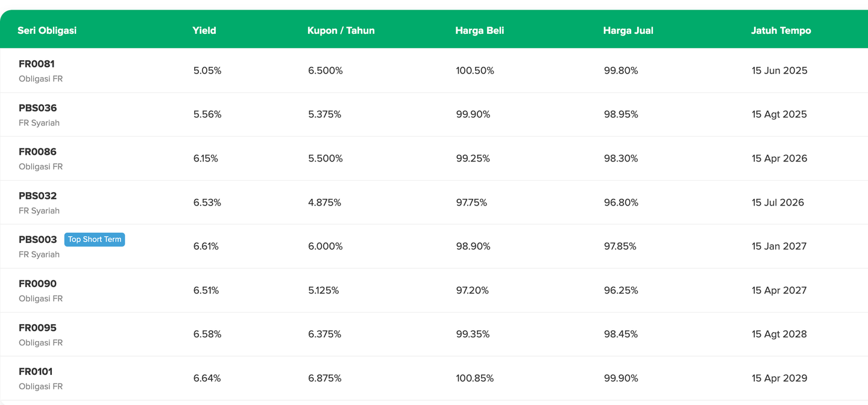
Task: Click the Kupon / Tahun column header
Action: (341, 30)
